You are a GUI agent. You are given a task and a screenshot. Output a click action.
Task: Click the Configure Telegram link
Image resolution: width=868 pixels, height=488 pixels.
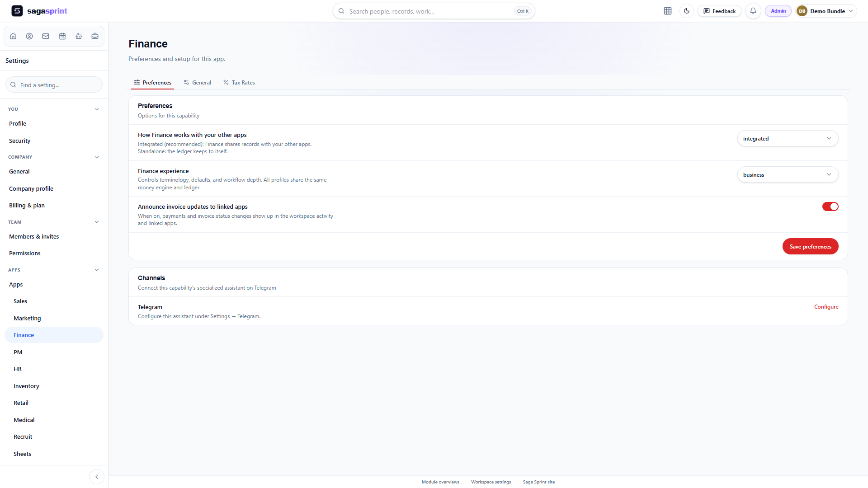coord(826,307)
